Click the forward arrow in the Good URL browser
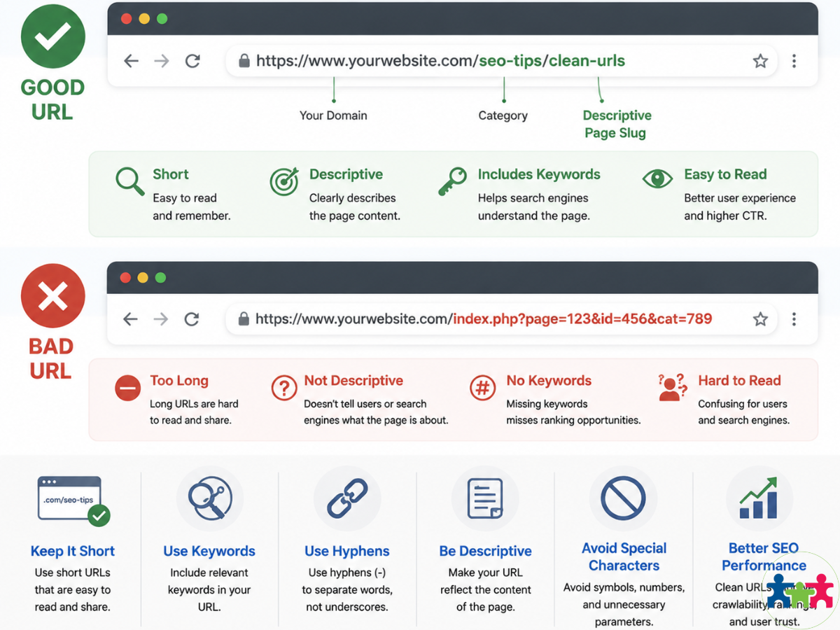Screen dimensions: 840x630 [162, 61]
